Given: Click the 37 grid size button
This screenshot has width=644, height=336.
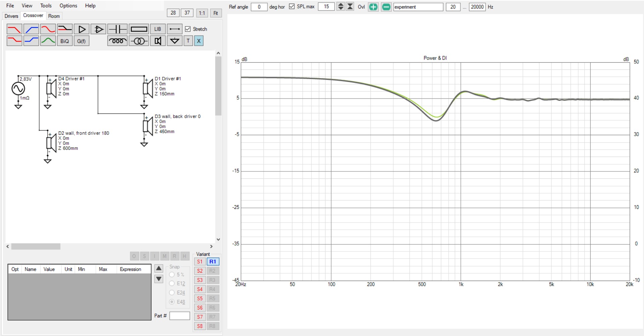Looking at the screenshot, I should pyautogui.click(x=187, y=13).
